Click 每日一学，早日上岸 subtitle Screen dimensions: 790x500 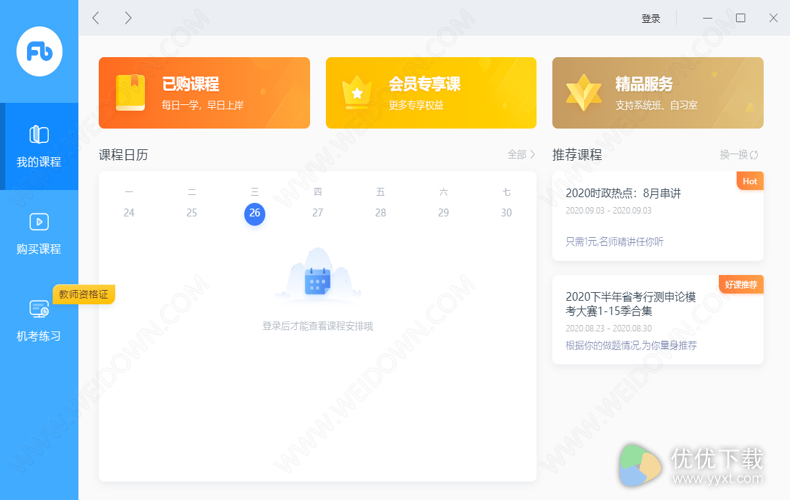point(203,105)
